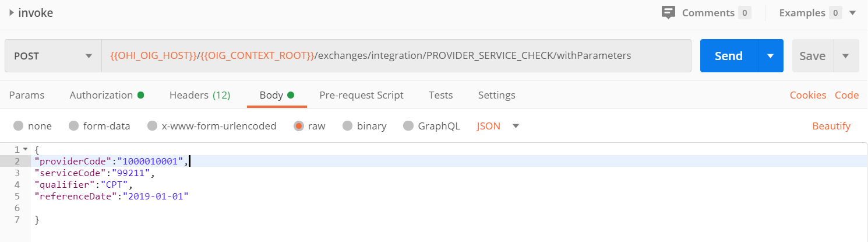Screen dimensions: 868x242
Task: Collapse the JSON block on line 1
Action: pos(25,150)
